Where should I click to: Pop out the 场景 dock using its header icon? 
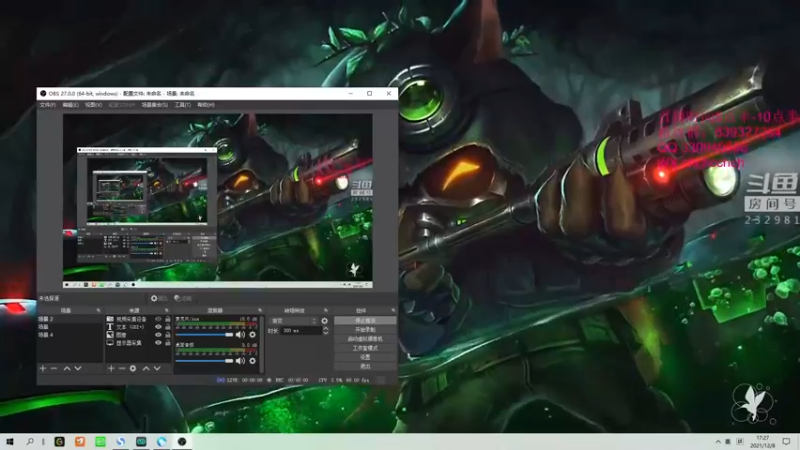coord(98,310)
